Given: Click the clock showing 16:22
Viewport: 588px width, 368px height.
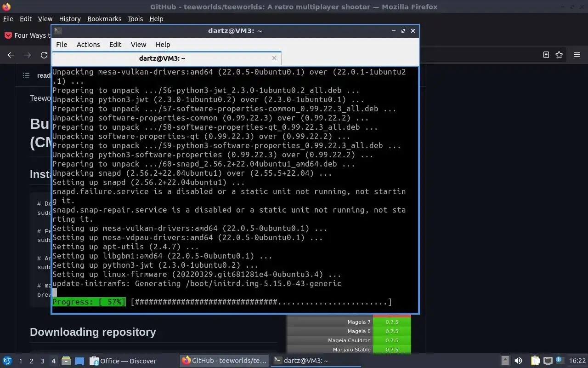Looking at the screenshot, I should pyautogui.click(x=577, y=361).
